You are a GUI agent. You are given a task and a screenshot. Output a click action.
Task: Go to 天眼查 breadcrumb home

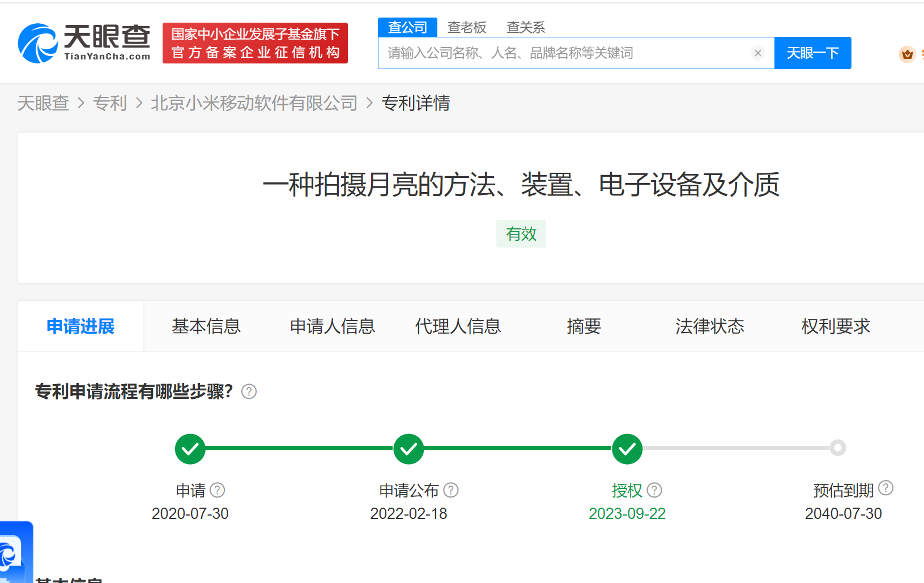43,103
